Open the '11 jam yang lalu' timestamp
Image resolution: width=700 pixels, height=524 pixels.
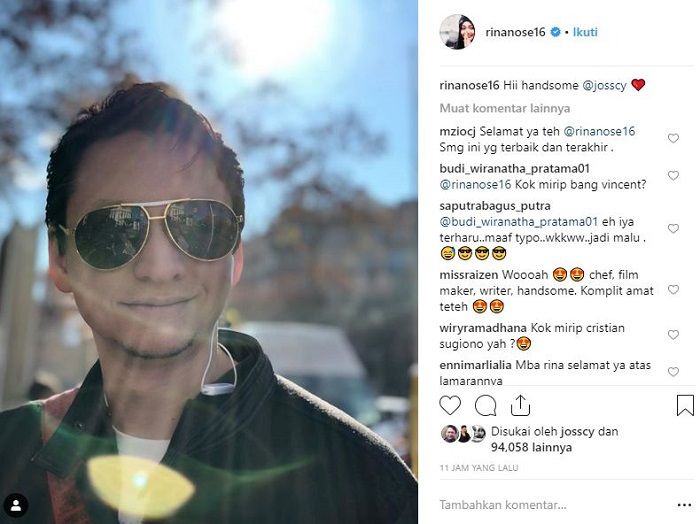click(x=478, y=468)
